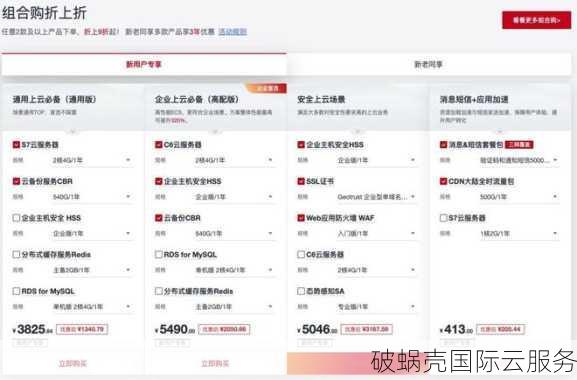Click the ¥413 price text

tap(456, 329)
